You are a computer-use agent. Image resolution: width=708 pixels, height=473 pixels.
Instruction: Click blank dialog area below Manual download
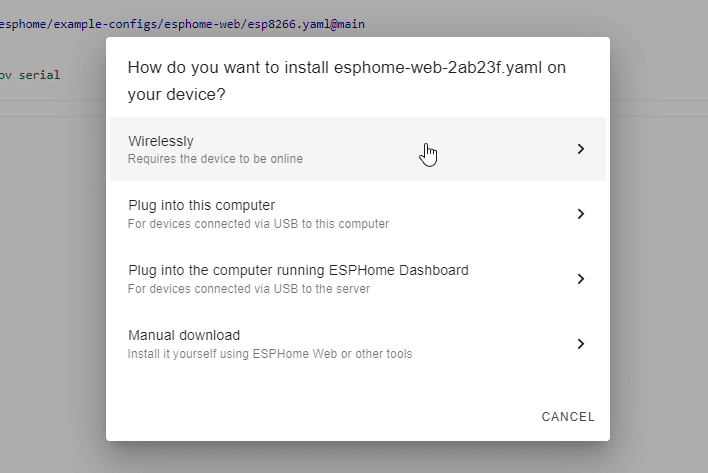pos(316,390)
